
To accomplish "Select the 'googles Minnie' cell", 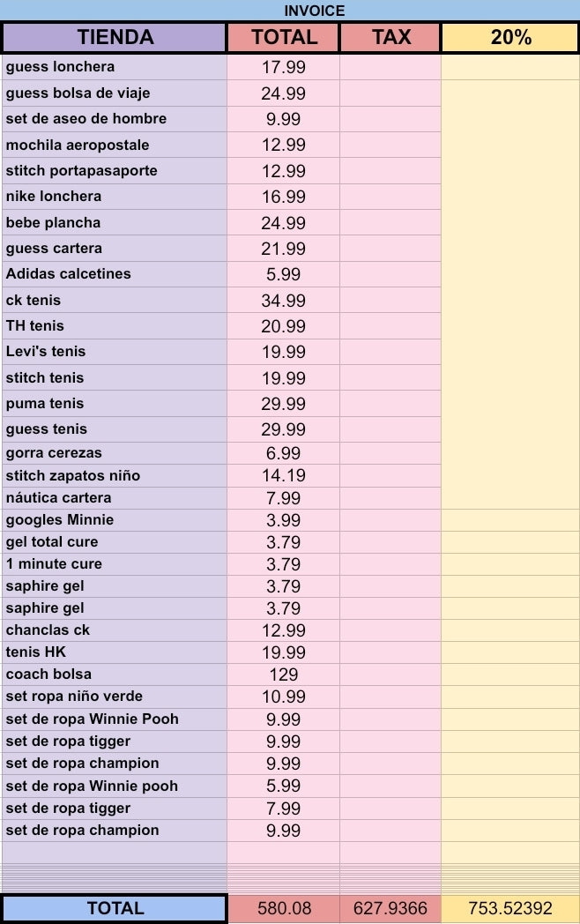I will click(x=115, y=520).
